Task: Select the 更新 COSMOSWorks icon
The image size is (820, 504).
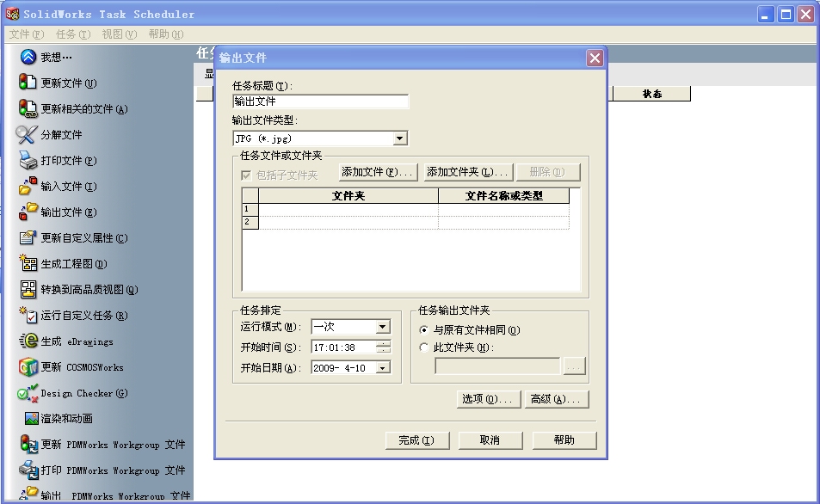Action: (x=28, y=367)
